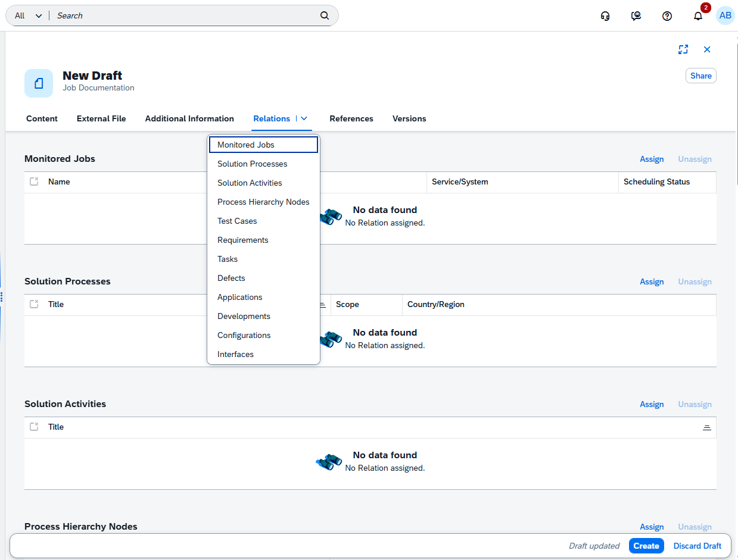This screenshot has width=738, height=560.
Task: Select Solution Activities menu entry
Action: [x=263, y=183]
